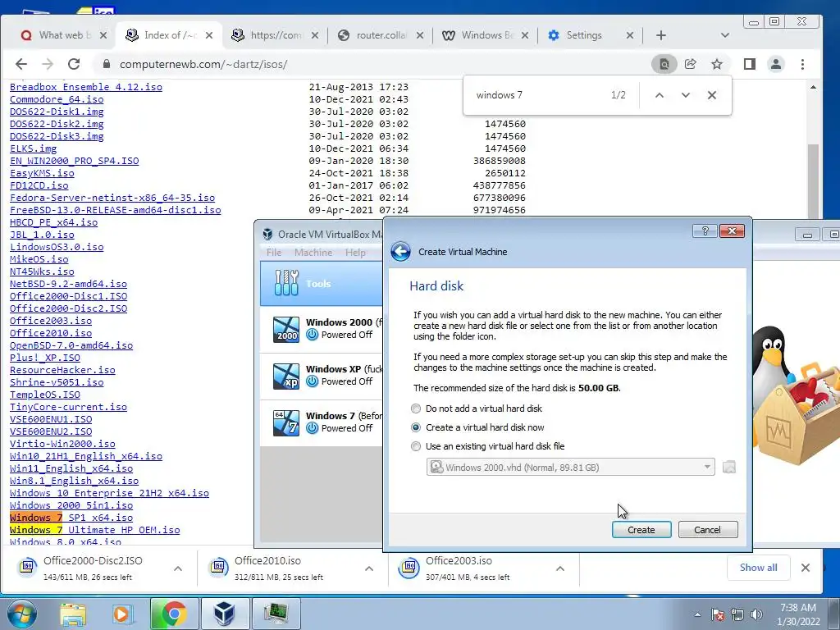
Task: Open the share page icon in address bar
Action: [691, 64]
